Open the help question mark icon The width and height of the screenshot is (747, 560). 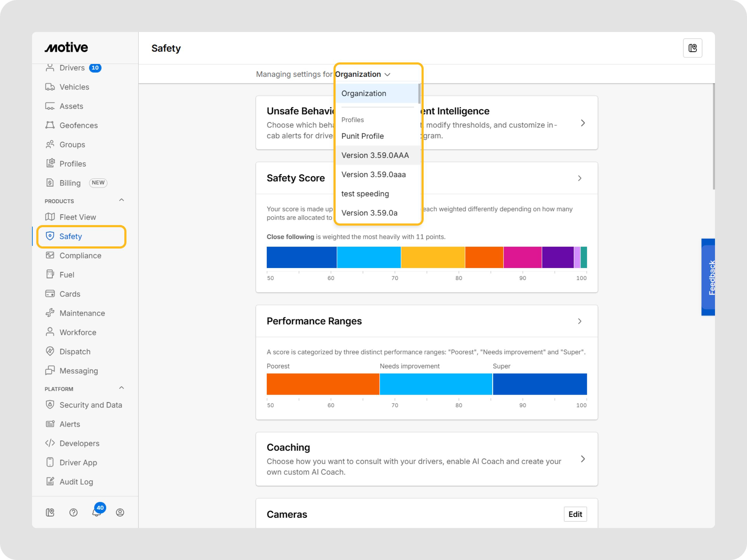[x=73, y=513]
